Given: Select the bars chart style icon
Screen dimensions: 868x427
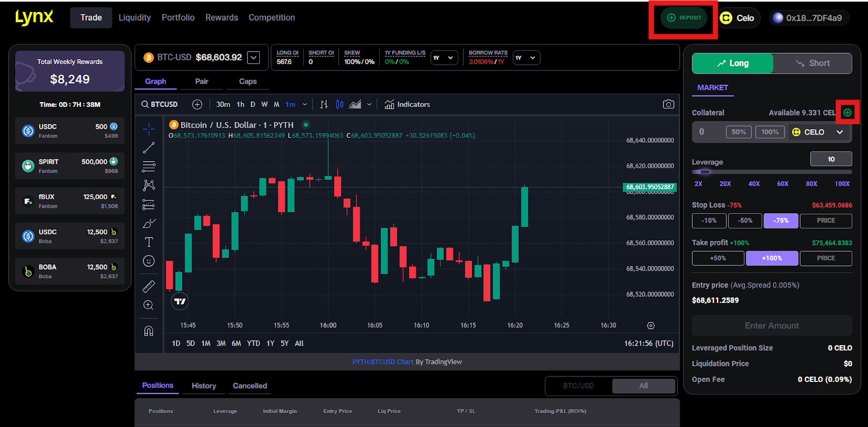Looking at the screenshot, I should (x=324, y=104).
